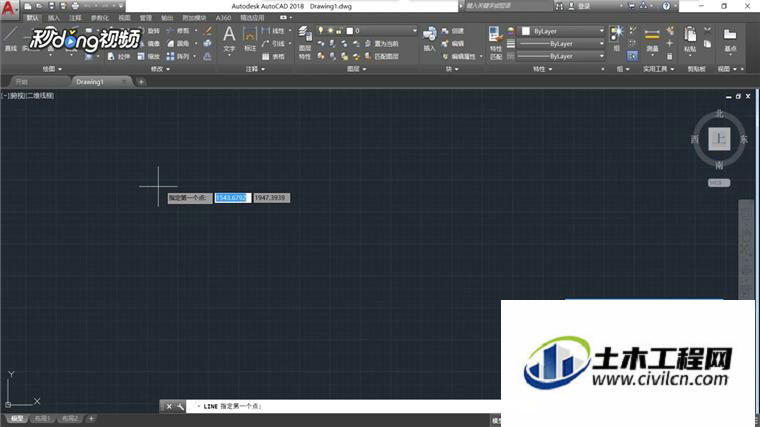Switch to the 管理 Manage ribbon tab
This screenshot has height=427, width=760.
(x=145, y=18)
